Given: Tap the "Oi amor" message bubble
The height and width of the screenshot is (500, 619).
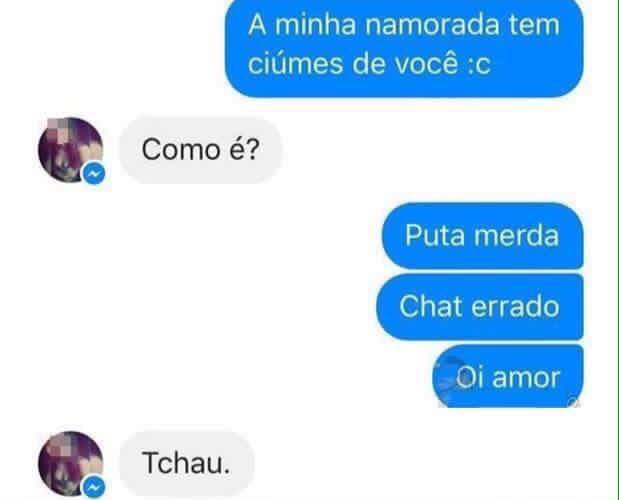Looking at the screenshot, I should pyautogui.click(x=508, y=376).
